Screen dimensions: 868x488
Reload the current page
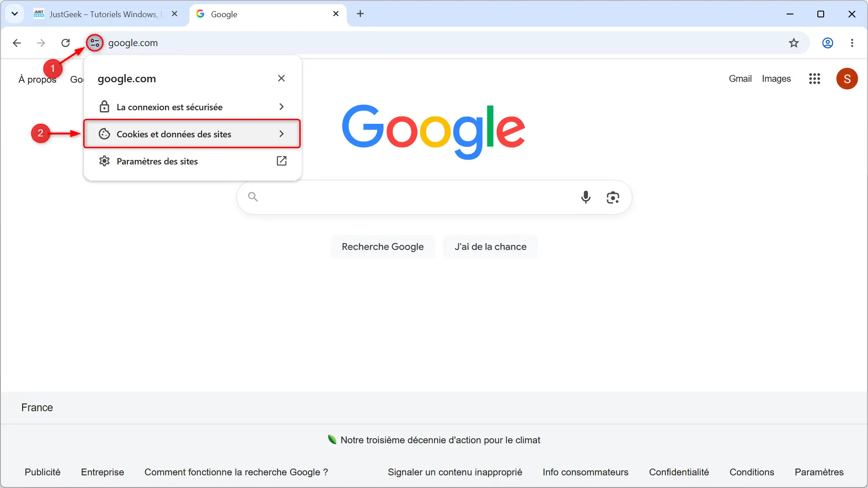tap(66, 43)
